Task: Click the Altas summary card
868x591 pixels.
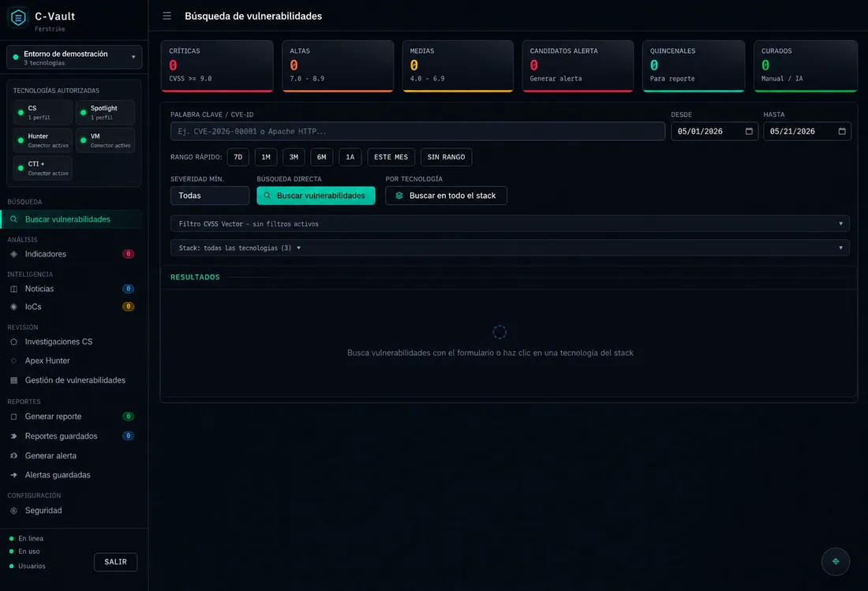Action: 338,65
